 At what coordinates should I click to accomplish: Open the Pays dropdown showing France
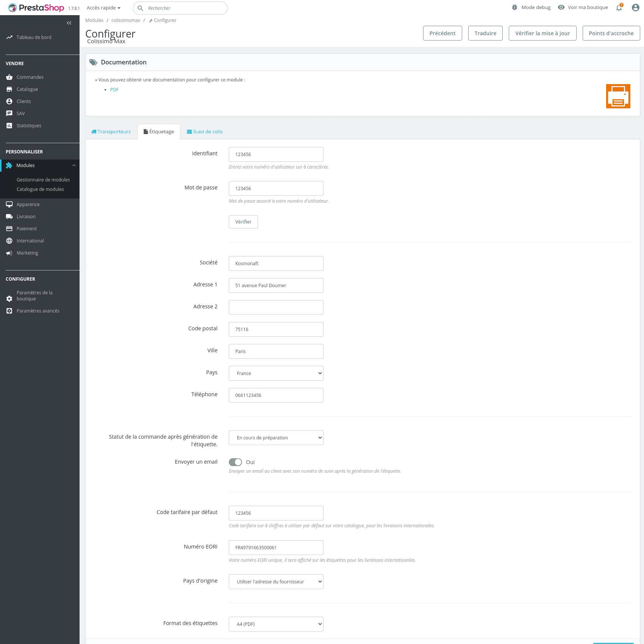point(276,374)
